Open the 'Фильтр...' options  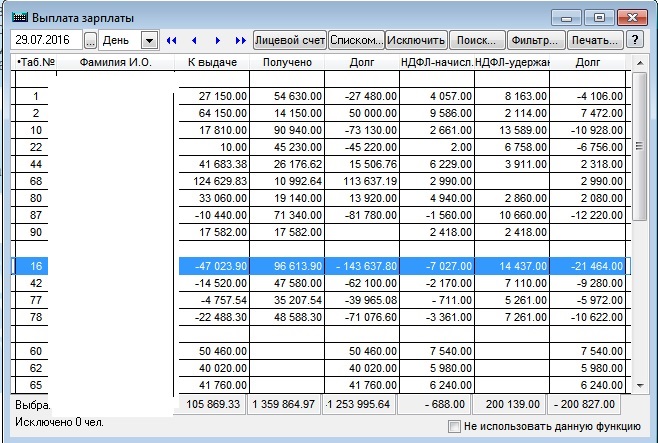(x=536, y=41)
